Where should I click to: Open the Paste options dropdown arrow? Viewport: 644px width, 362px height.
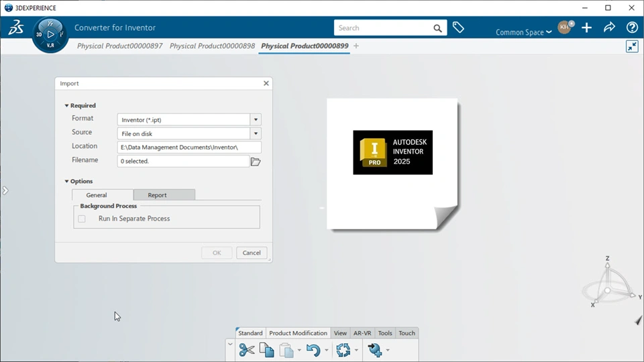299,350
